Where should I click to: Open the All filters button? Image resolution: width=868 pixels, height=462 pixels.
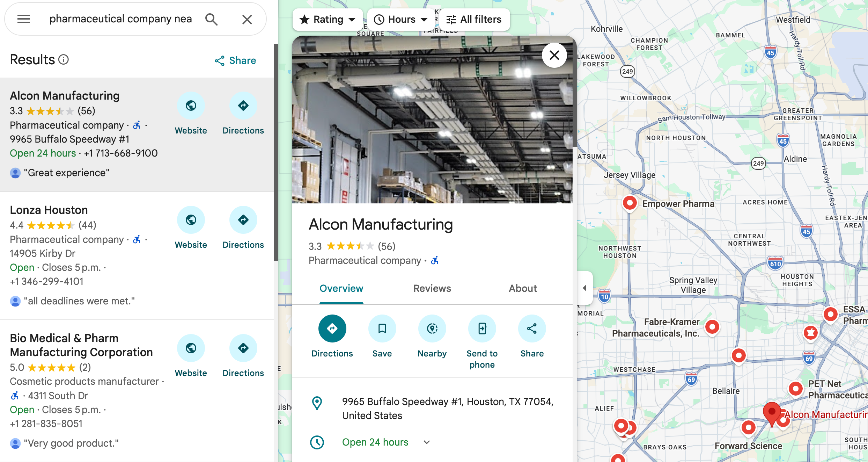coord(474,19)
